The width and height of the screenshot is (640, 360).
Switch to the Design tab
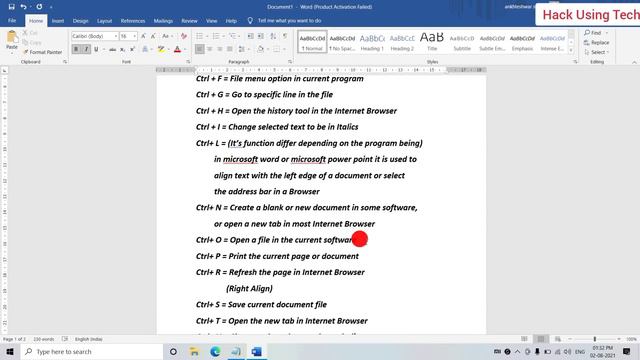click(80, 21)
